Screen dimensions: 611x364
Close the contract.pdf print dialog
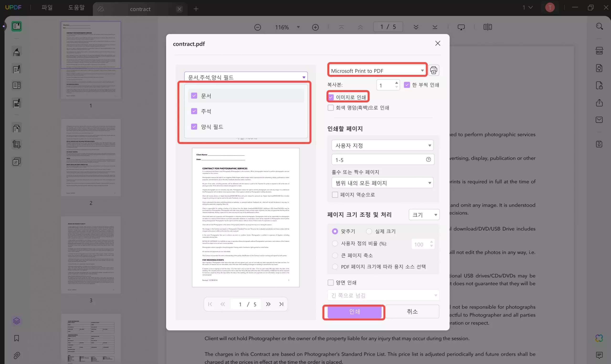coord(437,43)
